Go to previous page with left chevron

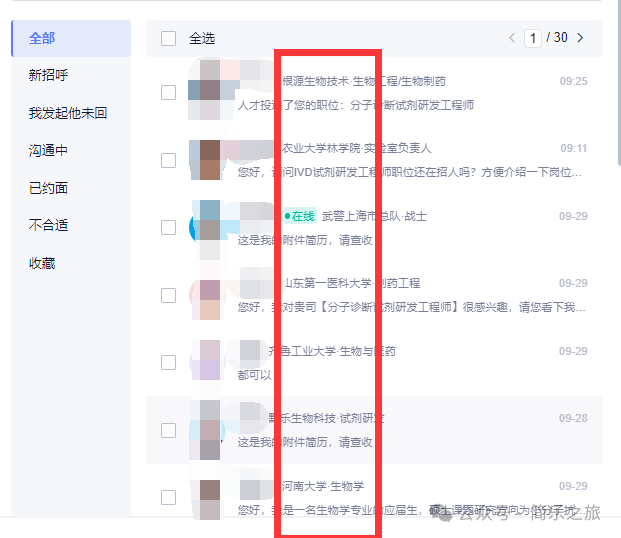(x=512, y=38)
